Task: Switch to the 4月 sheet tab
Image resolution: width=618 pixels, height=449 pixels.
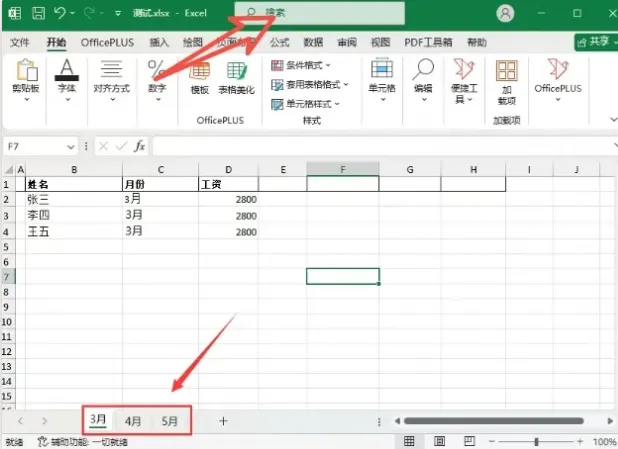Action: tap(133, 421)
